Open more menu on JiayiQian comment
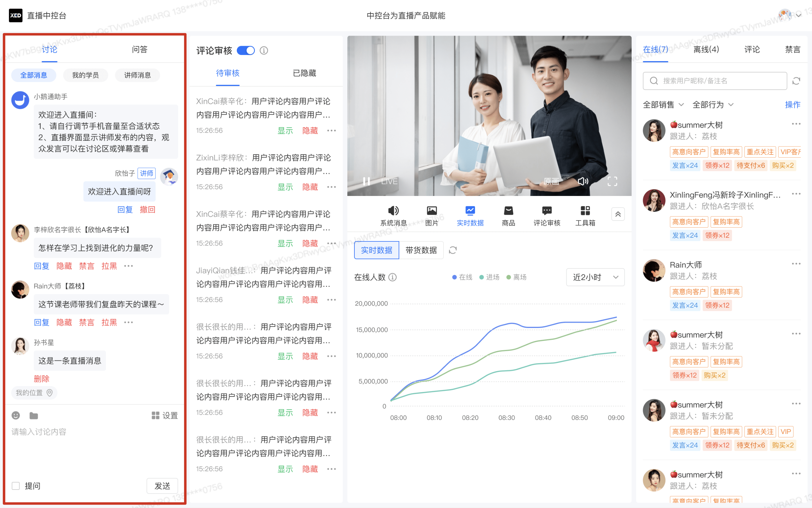 point(332,300)
